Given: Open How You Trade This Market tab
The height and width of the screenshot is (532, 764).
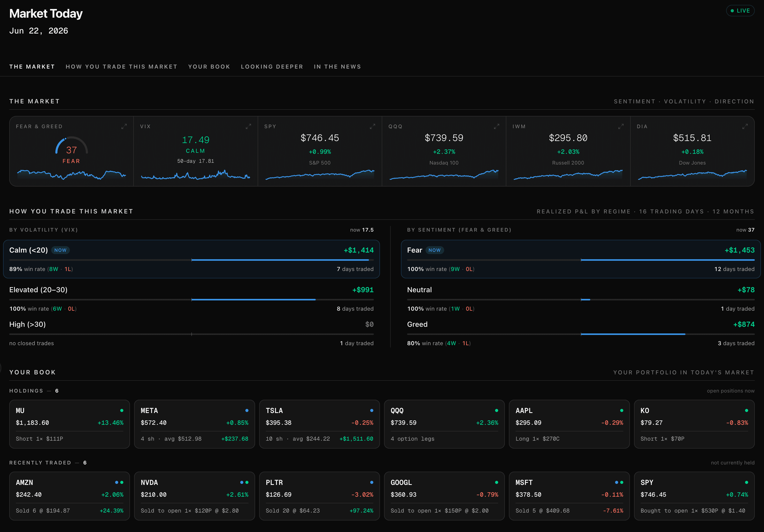Looking at the screenshot, I should coord(122,67).
